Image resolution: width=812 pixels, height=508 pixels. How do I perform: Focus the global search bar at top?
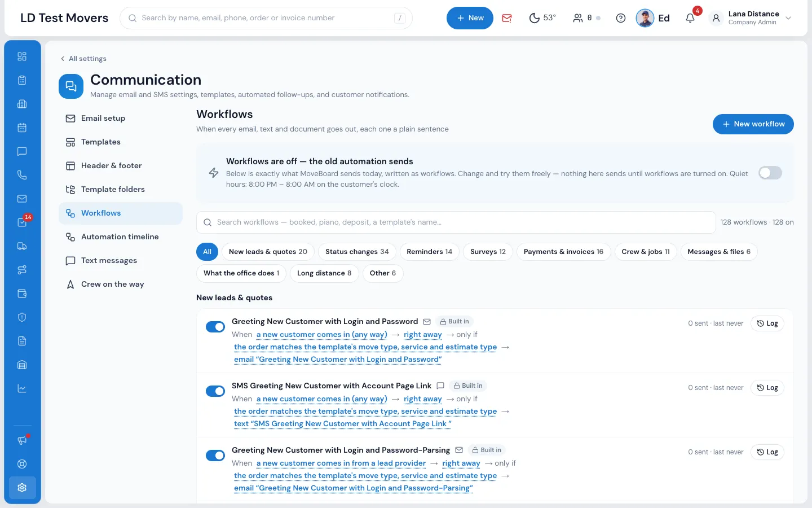[x=266, y=18]
